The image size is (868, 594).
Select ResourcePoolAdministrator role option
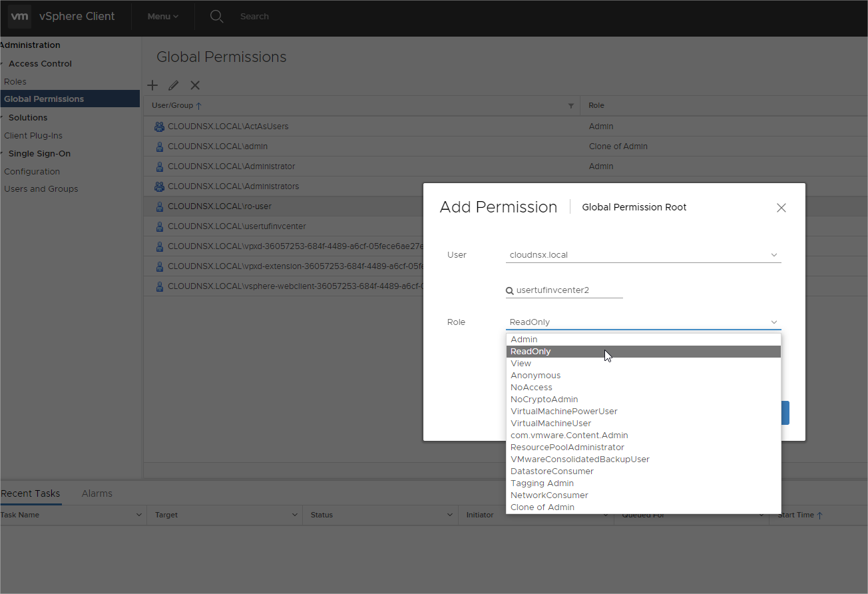point(644,447)
